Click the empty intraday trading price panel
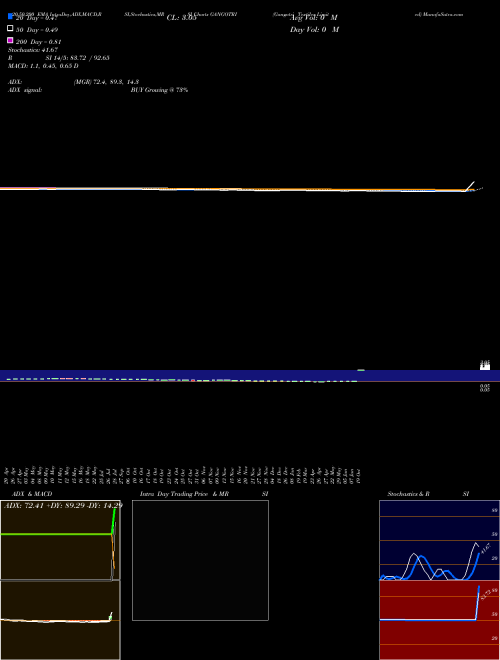The height and width of the screenshot is (660, 500). point(200,560)
